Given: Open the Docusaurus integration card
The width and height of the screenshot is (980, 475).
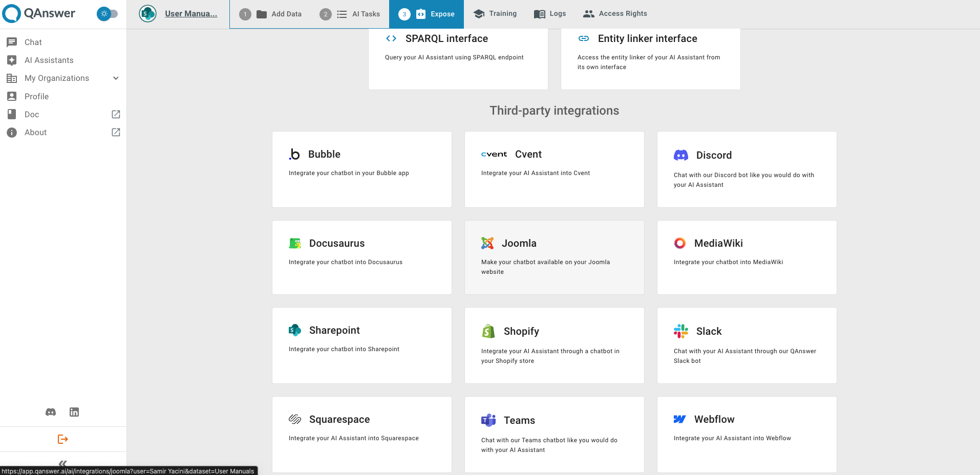Looking at the screenshot, I should [362, 257].
